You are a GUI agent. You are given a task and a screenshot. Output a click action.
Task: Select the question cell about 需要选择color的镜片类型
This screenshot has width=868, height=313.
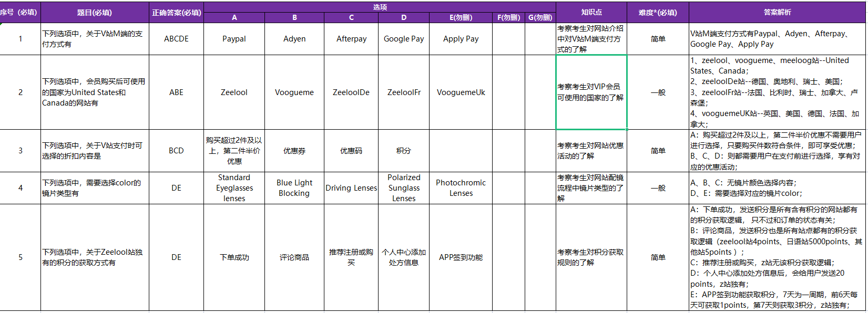click(x=95, y=188)
